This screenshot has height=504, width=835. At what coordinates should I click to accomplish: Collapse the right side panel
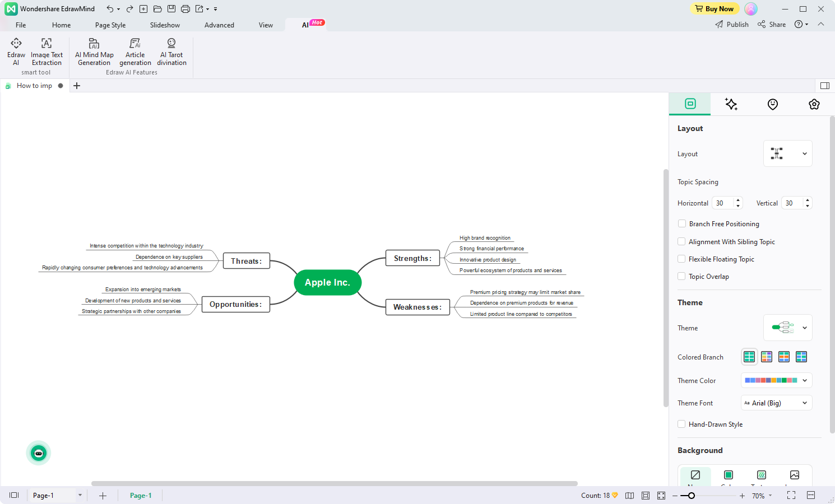[x=825, y=86]
